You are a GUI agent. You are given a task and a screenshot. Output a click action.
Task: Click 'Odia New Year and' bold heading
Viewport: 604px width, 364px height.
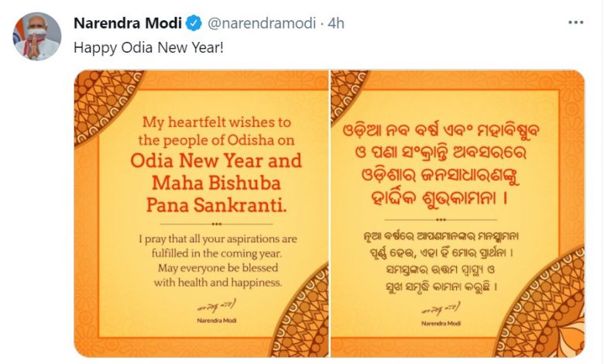point(216,160)
